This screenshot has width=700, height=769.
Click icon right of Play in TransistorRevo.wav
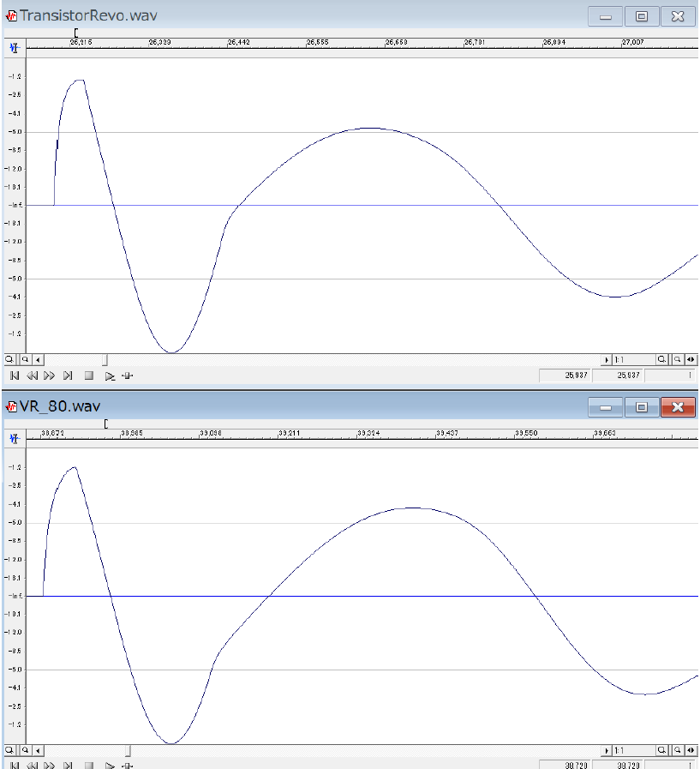128,375
